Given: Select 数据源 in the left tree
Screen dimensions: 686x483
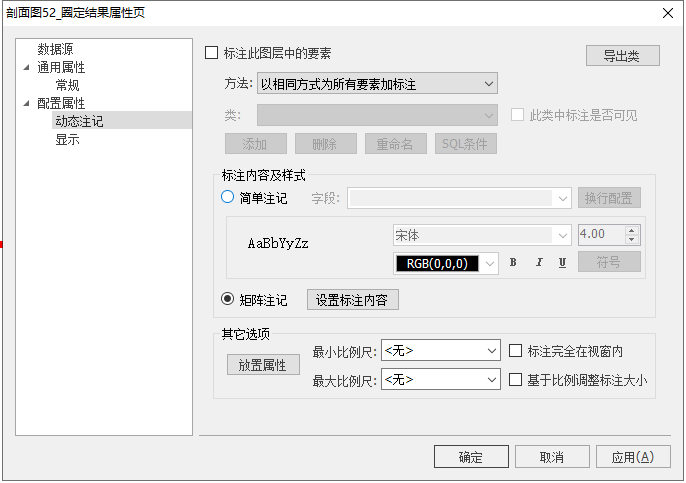Looking at the screenshot, I should point(55,48).
